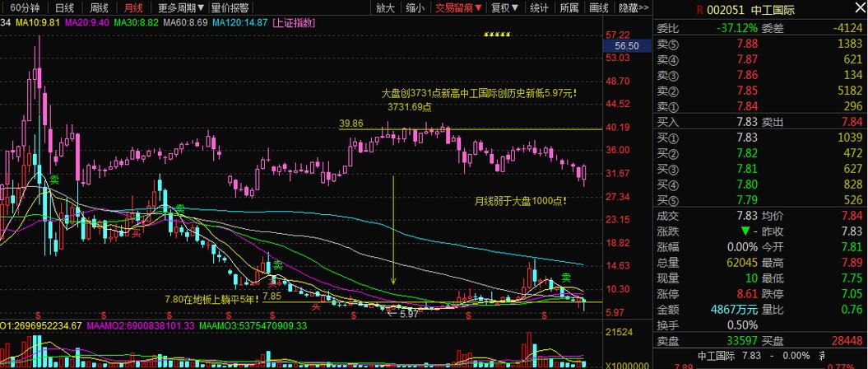Switch to the 60分钟 period tab
The height and width of the screenshot is (369, 868).
tap(25, 8)
